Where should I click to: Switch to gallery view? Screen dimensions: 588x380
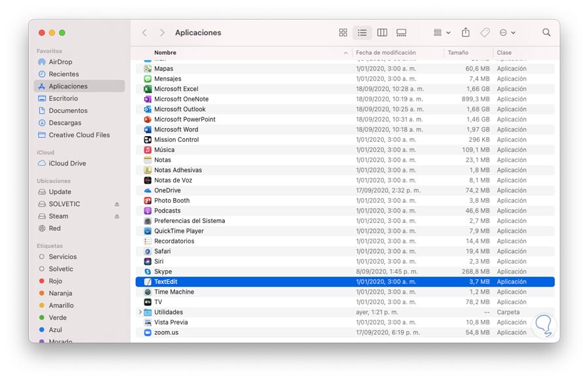(401, 33)
